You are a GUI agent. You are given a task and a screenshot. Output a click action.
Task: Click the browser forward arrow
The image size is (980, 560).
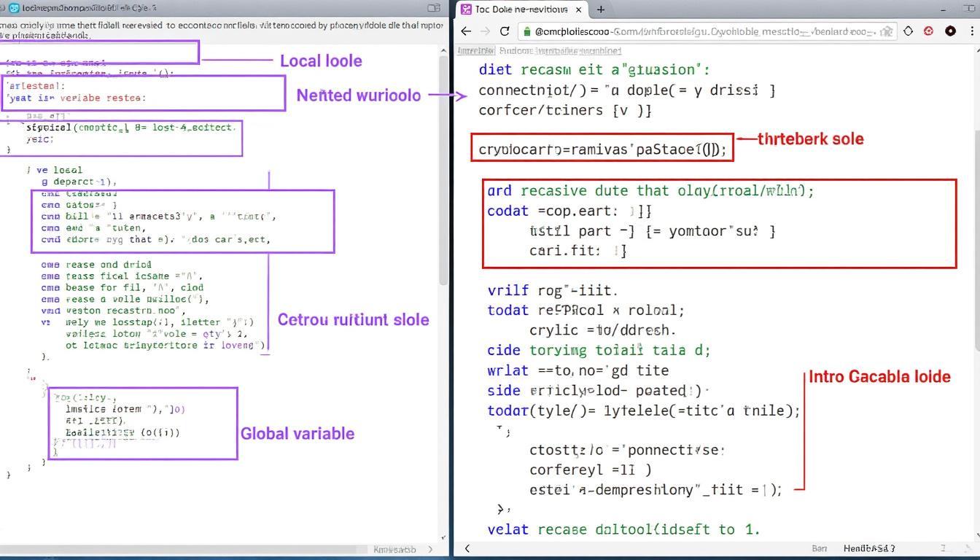tap(485, 31)
